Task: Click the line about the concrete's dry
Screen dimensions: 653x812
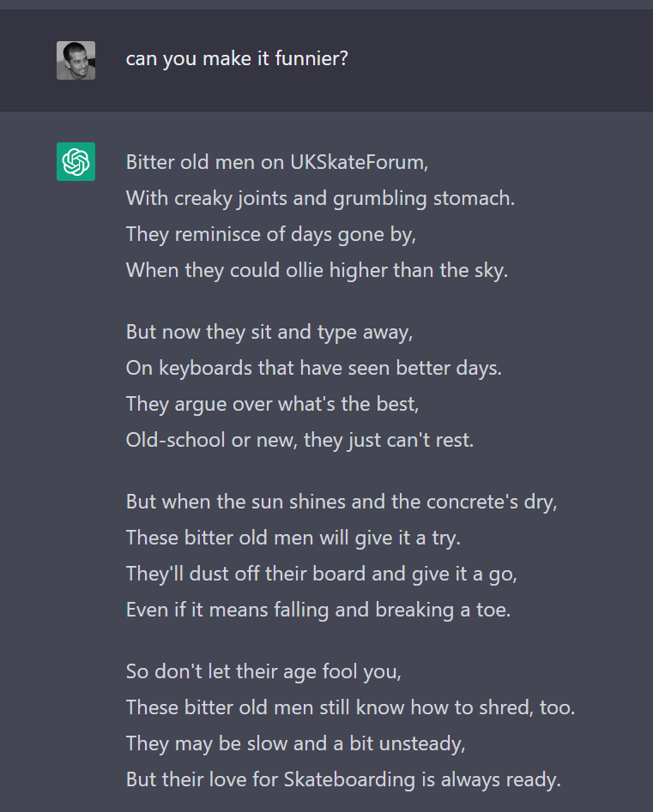Action: (342, 501)
